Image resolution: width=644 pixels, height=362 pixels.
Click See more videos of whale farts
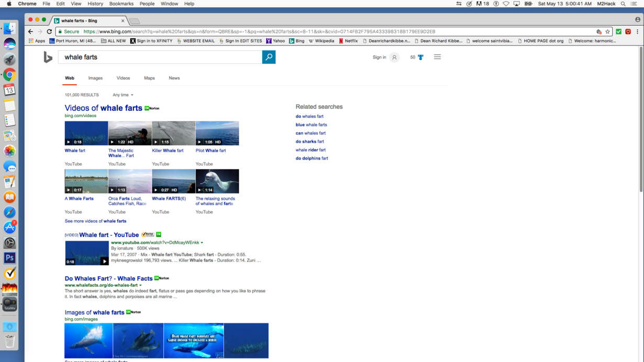(x=96, y=221)
